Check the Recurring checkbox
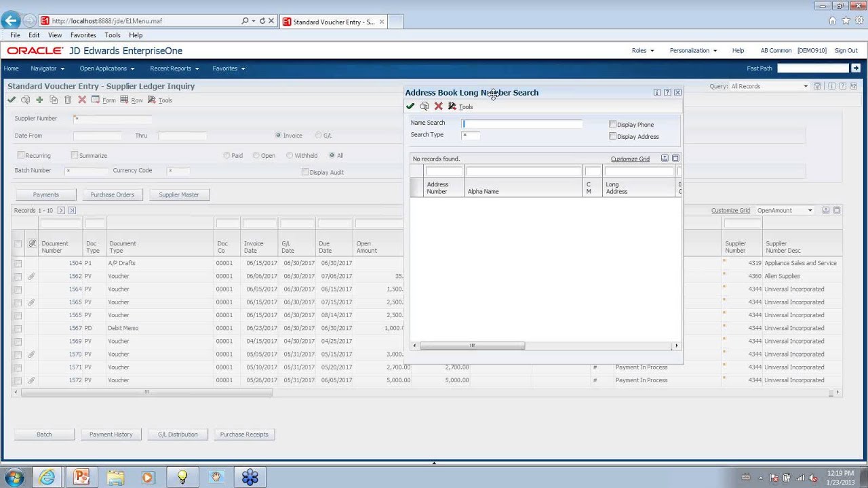This screenshot has height=488, width=868. (x=21, y=155)
